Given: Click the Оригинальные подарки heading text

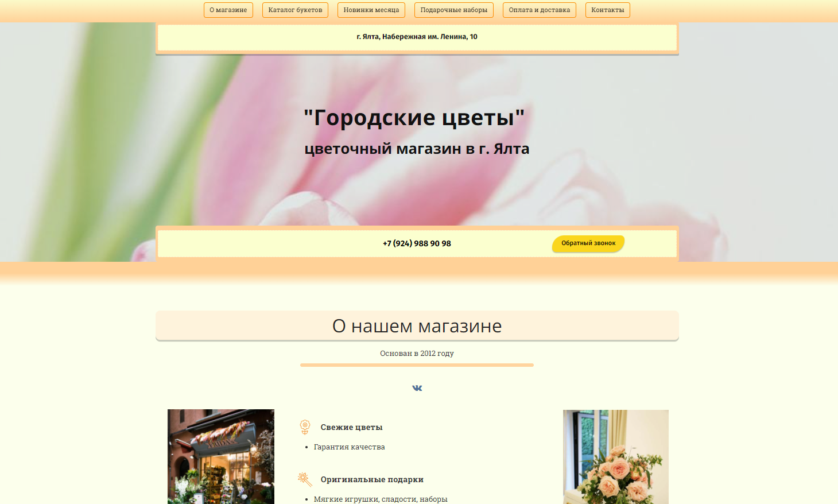Looking at the screenshot, I should coord(372,480).
